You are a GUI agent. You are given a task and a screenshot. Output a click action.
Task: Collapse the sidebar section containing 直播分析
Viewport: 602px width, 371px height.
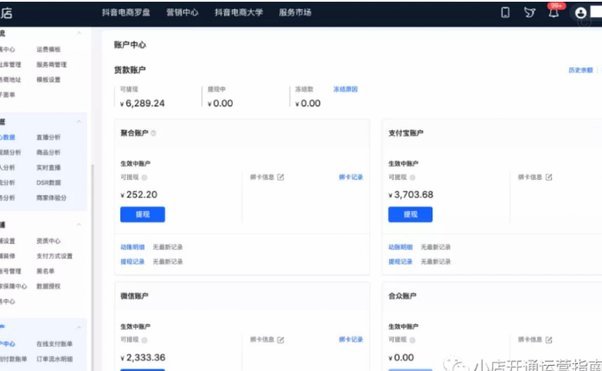coord(79,121)
